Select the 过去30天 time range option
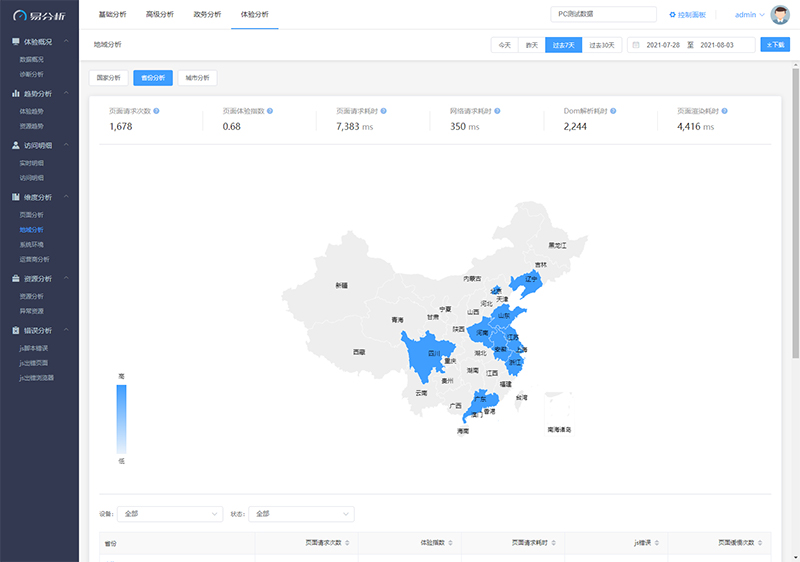The width and height of the screenshot is (800, 562). point(602,45)
